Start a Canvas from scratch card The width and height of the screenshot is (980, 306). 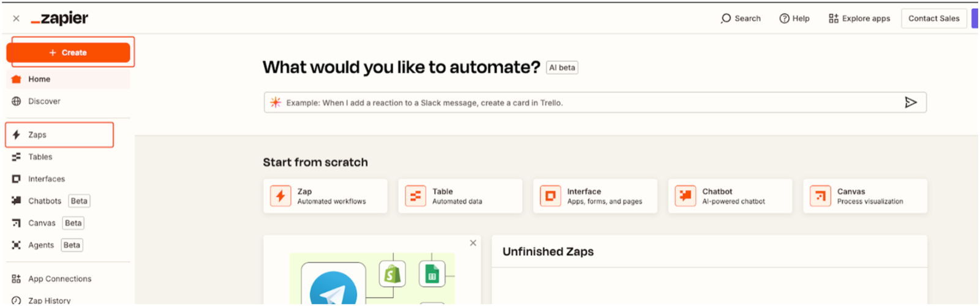tap(865, 196)
